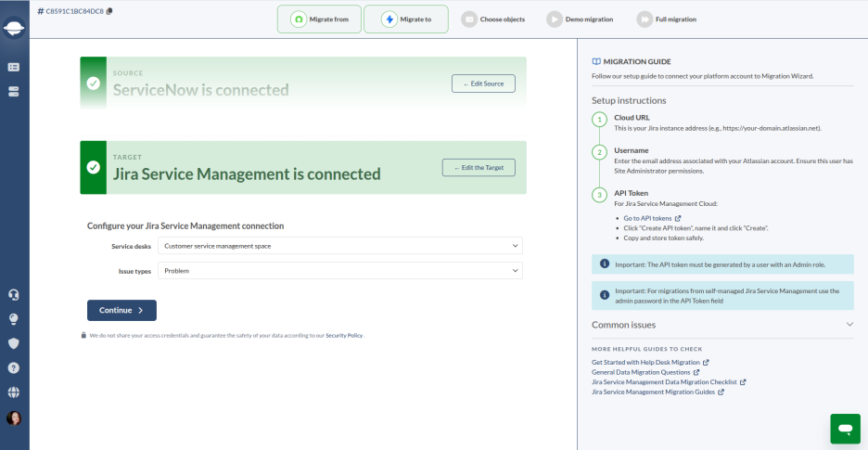Open Jira Service Management Data Migration Checklist

click(669, 382)
